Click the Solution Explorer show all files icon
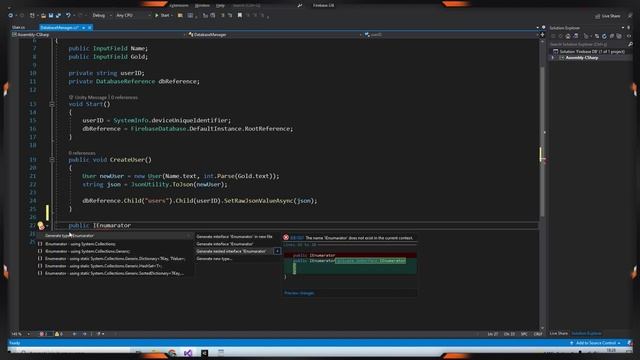Viewport: 640px width, 360px height. pos(619,36)
